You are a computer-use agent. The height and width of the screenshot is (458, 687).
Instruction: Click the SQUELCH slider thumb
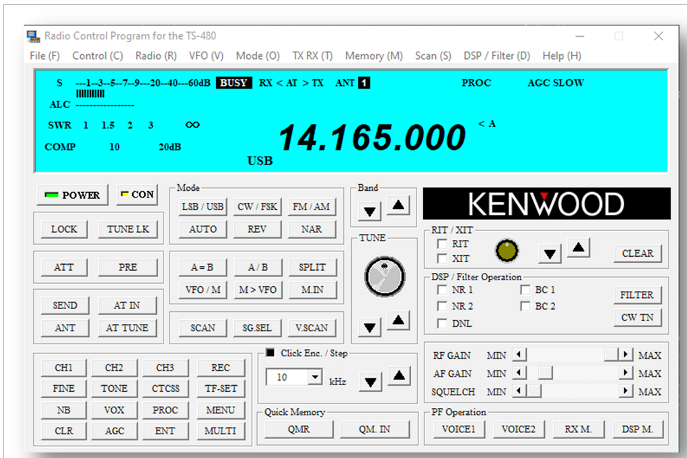pos(534,391)
